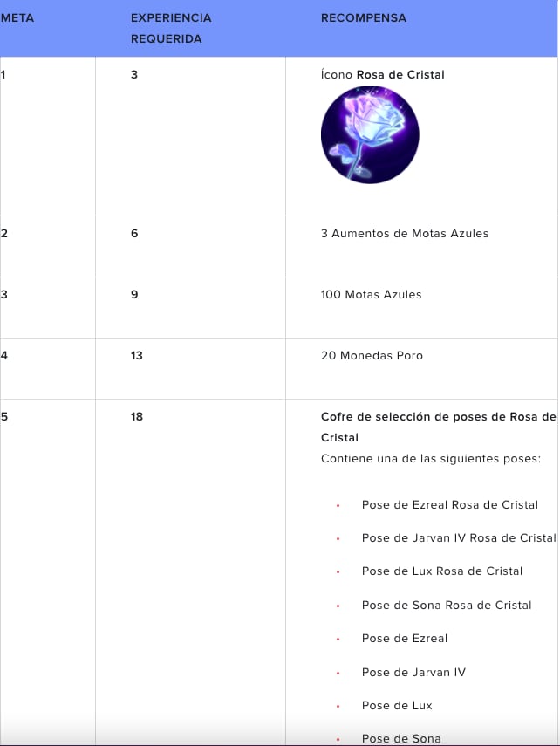The image size is (560, 746).
Task: Click experience value 13 in the meta 4 row
Action: pos(137,356)
